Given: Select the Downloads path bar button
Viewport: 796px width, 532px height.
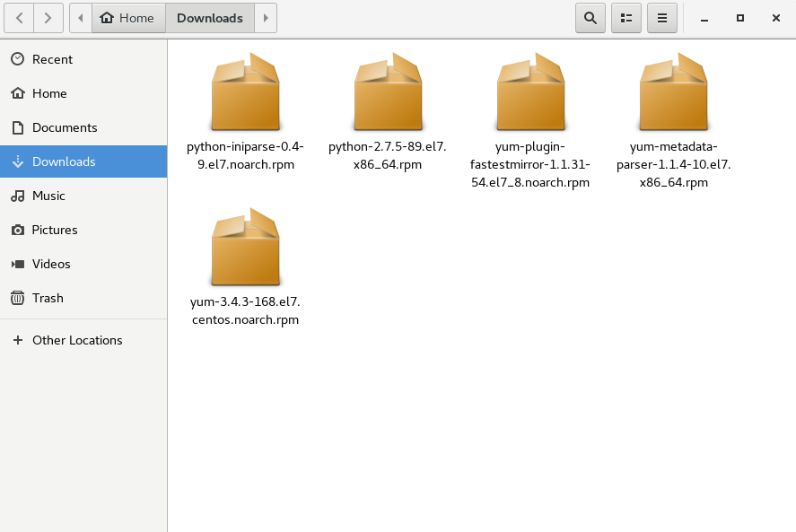Looking at the screenshot, I should [x=210, y=18].
